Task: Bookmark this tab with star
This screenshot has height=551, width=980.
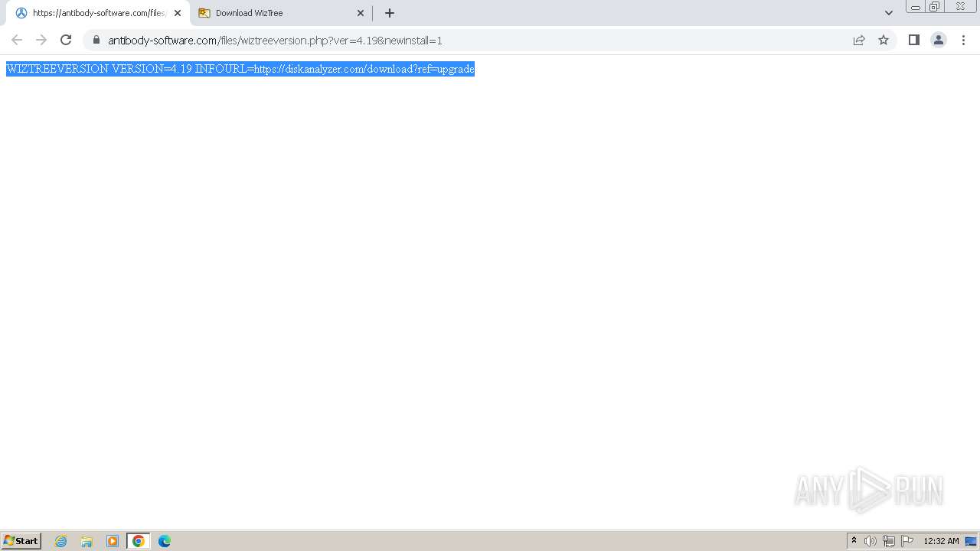Action: [x=884, y=40]
